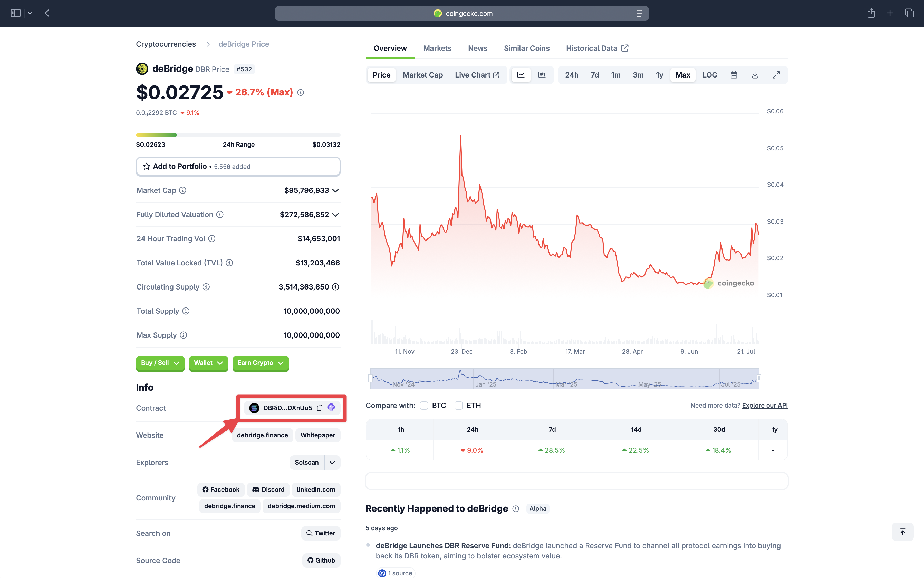Search on Twitter button
Viewport: 924px width, 578px height.
click(321, 533)
